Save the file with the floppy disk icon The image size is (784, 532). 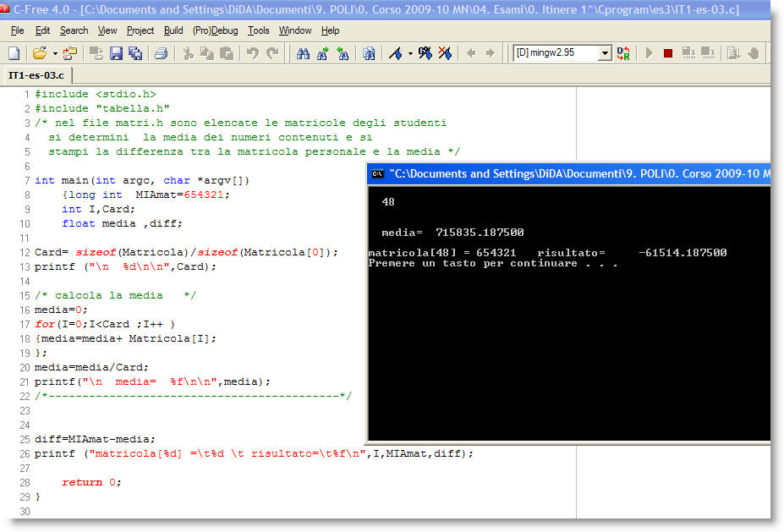[116, 53]
